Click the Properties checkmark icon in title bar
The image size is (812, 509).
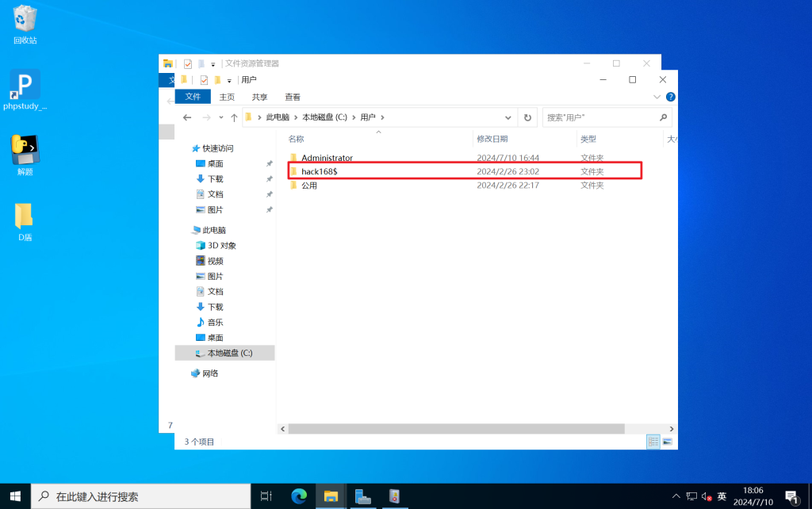(x=204, y=80)
